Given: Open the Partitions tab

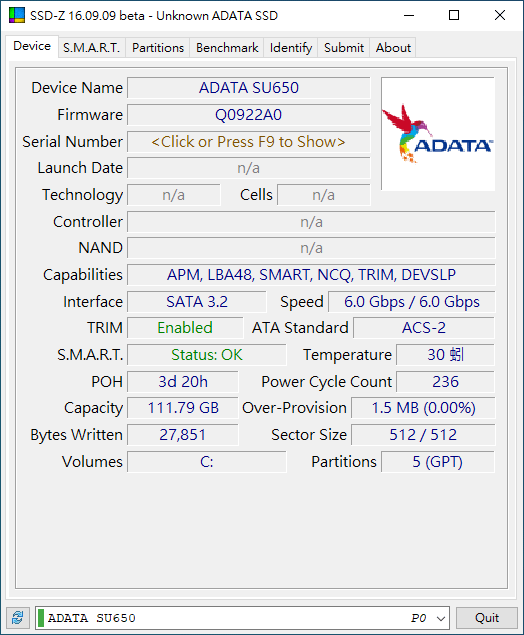Looking at the screenshot, I should click(x=158, y=48).
